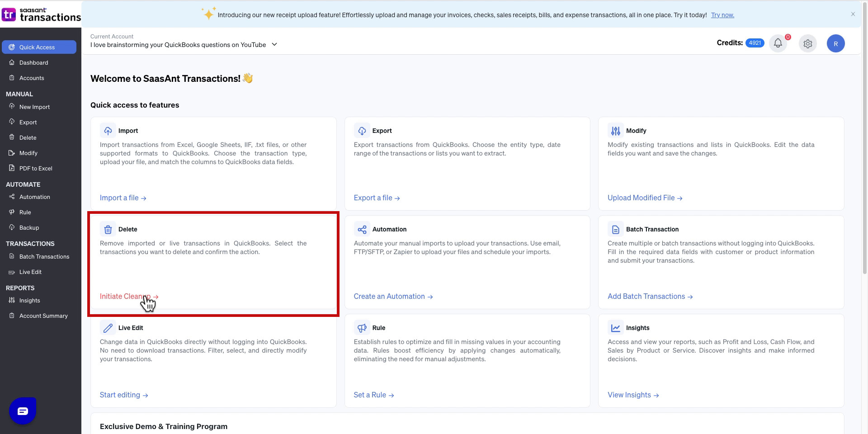Click the Credits 4921 badge

coord(755,43)
